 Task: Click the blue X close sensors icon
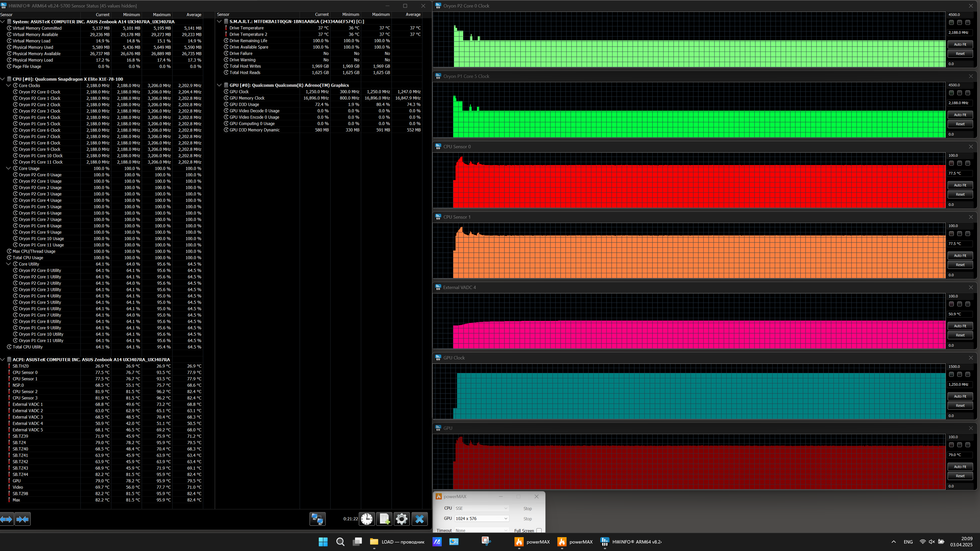click(420, 519)
